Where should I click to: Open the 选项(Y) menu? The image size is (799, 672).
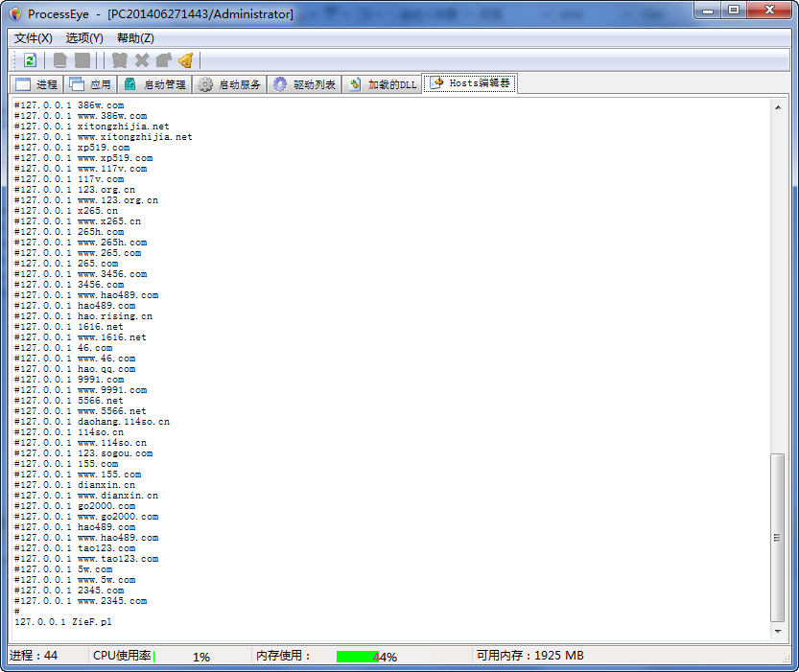coord(84,38)
